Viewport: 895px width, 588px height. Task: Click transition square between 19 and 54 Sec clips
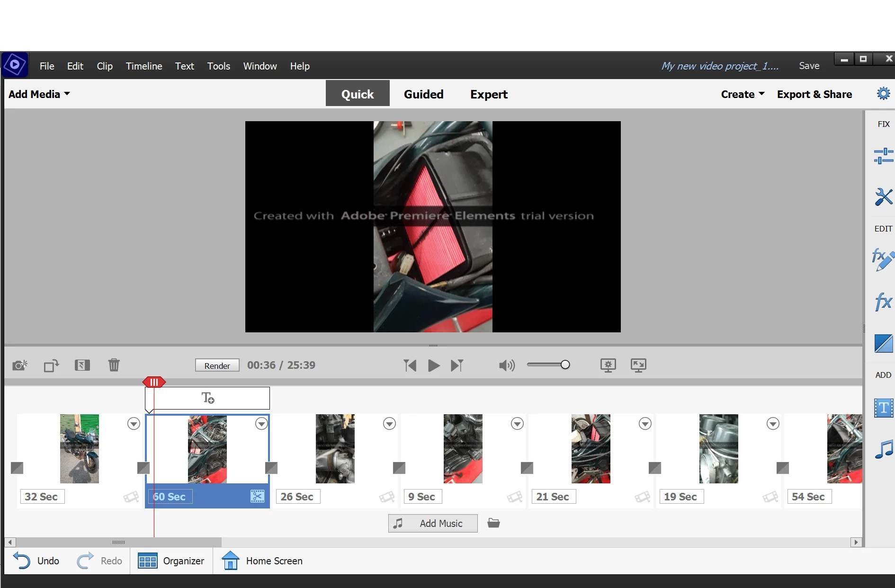(x=783, y=468)
